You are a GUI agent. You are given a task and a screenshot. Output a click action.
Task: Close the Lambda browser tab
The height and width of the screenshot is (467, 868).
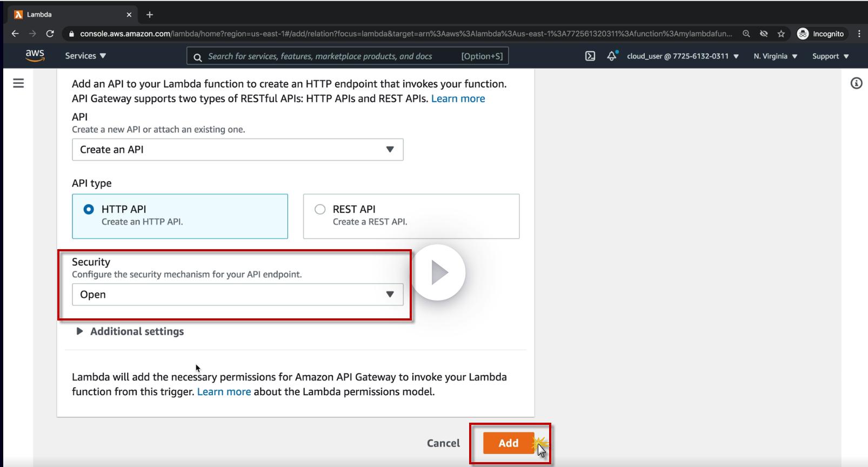tap(129, 15)
